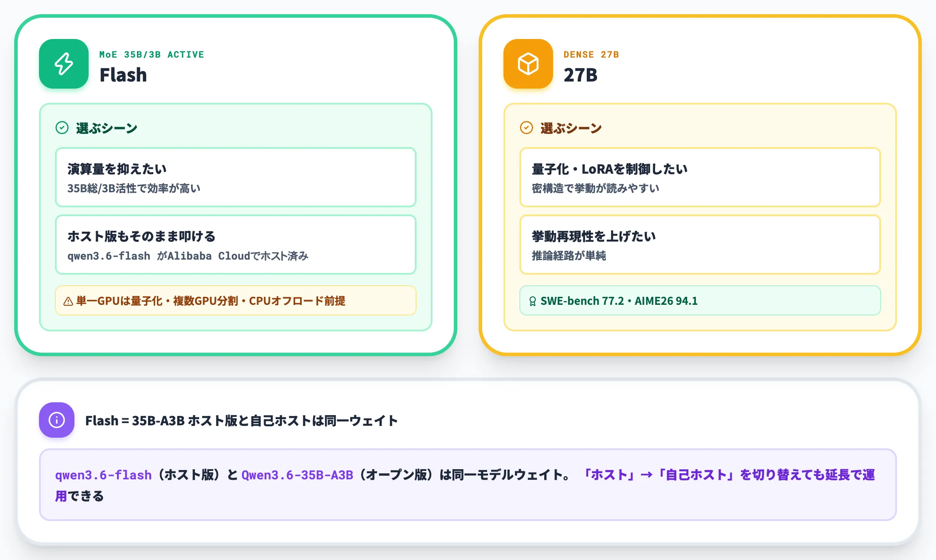Select the 量子化・LoRAを制御したい card
The height and width of the screenshot is (560, 936).
click(700, 177)
